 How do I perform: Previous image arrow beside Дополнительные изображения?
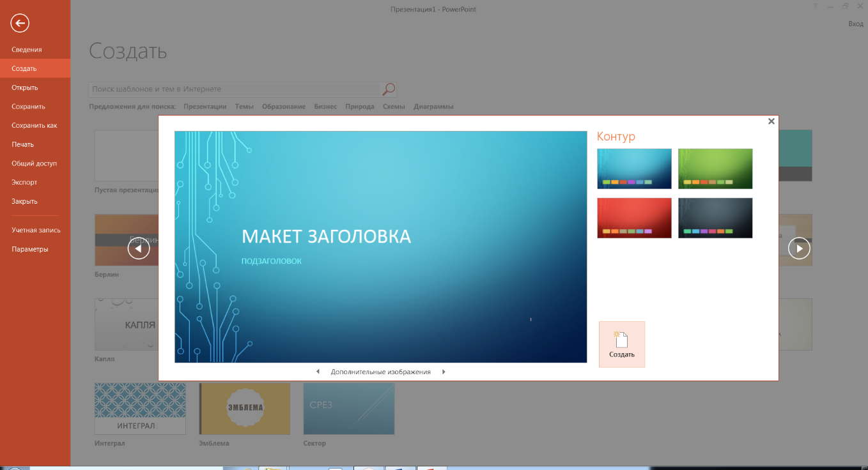point(318,372)
